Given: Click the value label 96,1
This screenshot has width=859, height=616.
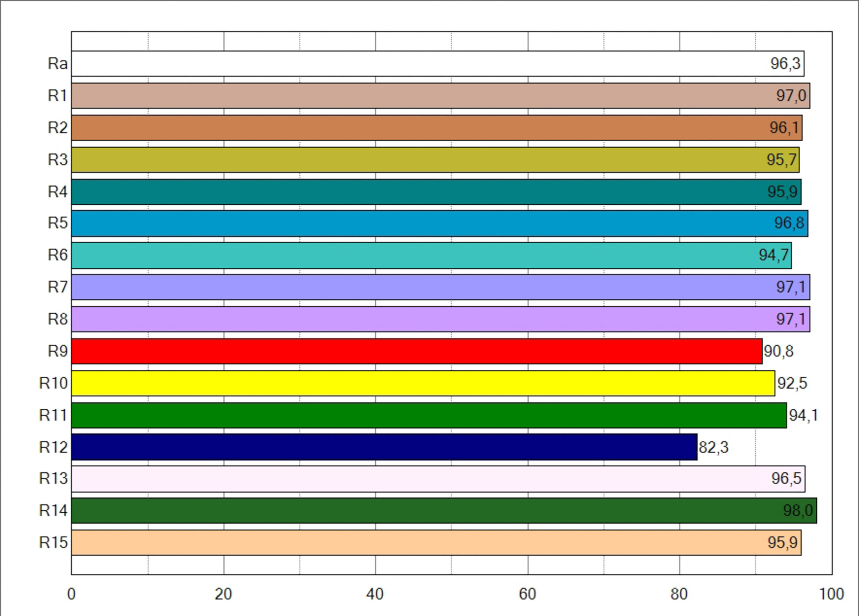Looking at the screenshot, I should (784, 128).
